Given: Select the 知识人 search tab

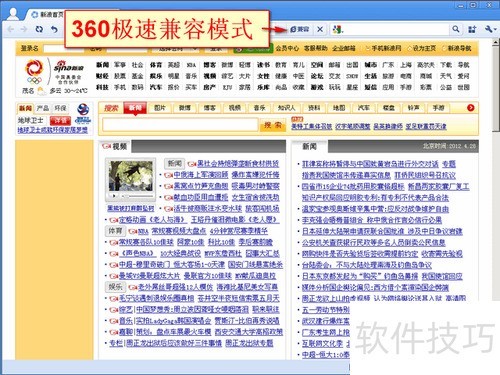Looking at the screenshot, I should point(286,108).
